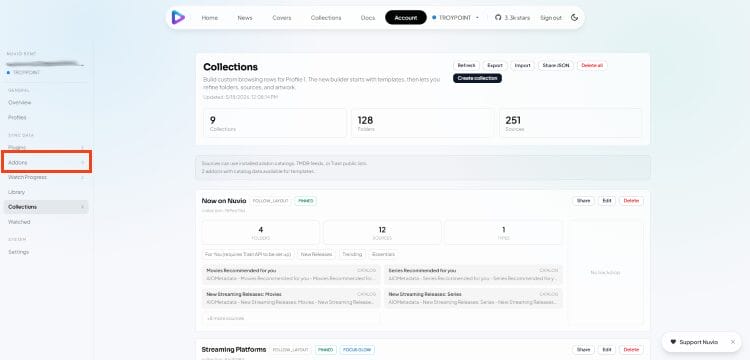Open Profiles in the sidebar
Viewport: 750px width, 360px height.
46,117
